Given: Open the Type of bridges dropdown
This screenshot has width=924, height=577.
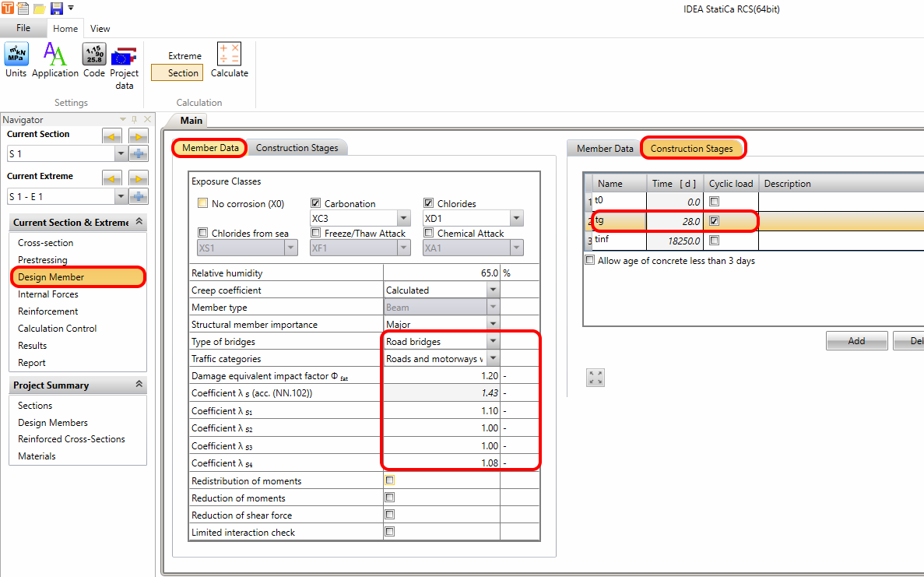Looking at the screenshot, I should (492, 341).
